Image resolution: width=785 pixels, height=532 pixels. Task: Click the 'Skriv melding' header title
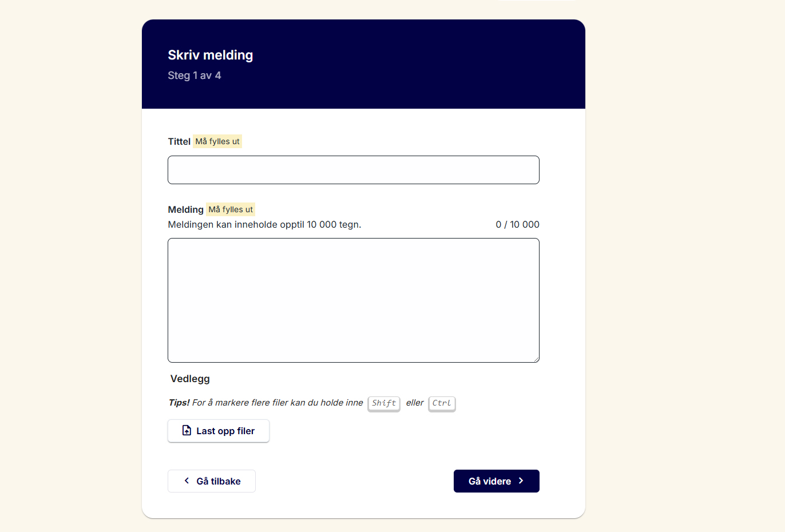(211, 55)
